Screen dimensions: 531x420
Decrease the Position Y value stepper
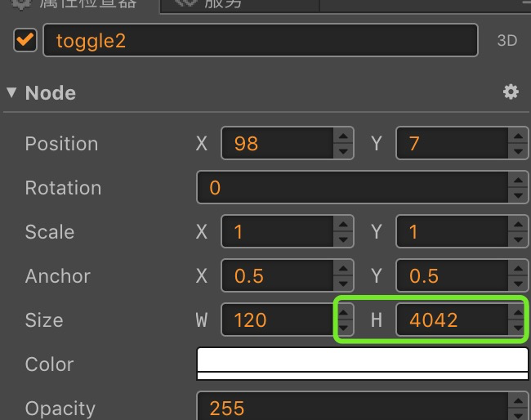518,151
